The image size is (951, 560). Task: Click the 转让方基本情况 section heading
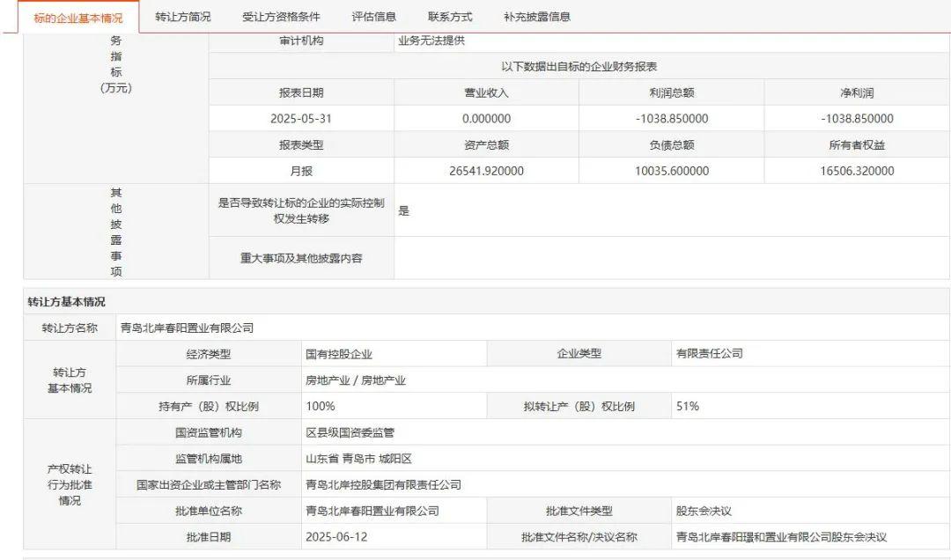pyautogui.click(x=66, y=301)
